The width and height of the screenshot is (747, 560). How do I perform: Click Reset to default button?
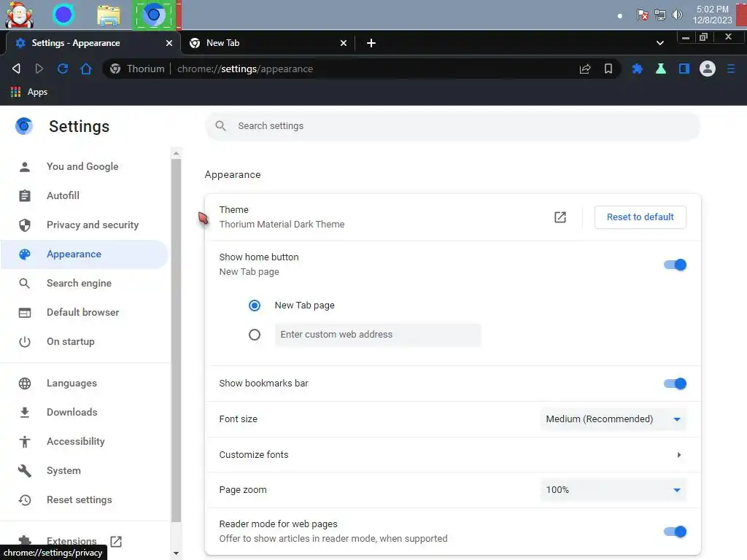pyautogui.click(x=640, y=217)
